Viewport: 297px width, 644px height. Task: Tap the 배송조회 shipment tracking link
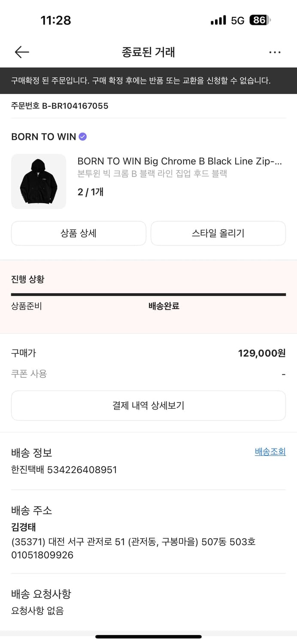270,452
